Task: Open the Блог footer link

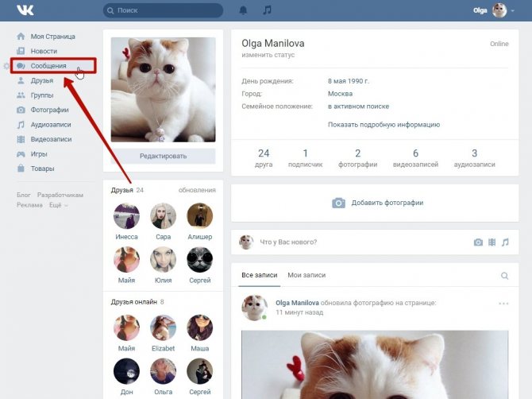Action: [23, 195]
